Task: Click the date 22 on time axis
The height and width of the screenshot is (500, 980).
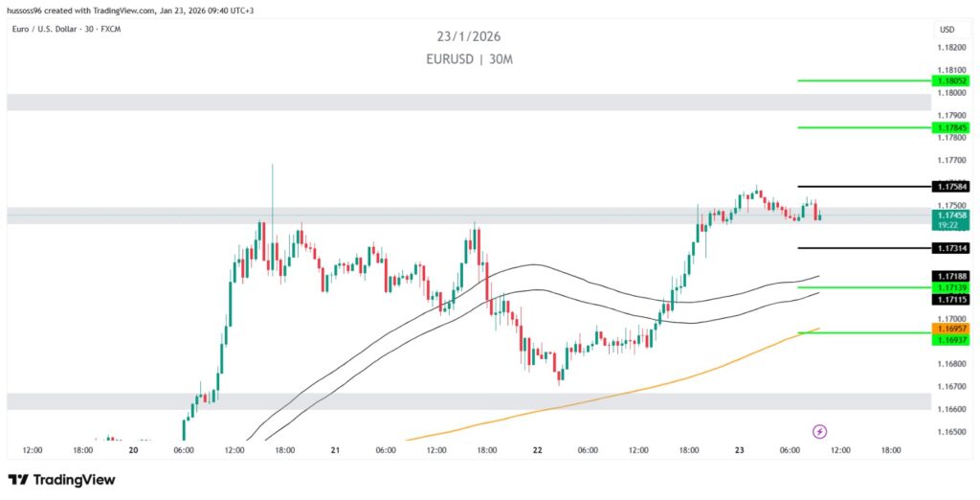Action: [x=538, y=449]
